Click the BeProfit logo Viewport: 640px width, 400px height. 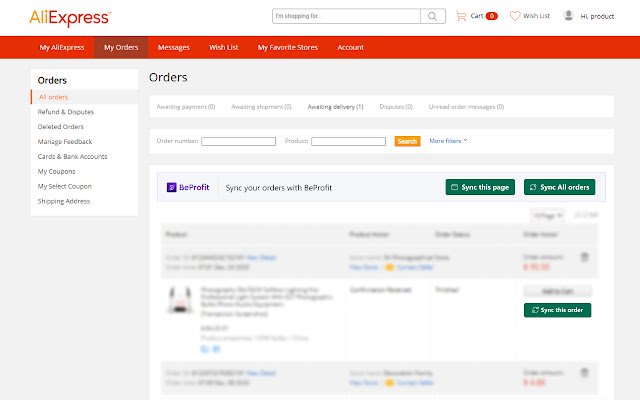188,187
